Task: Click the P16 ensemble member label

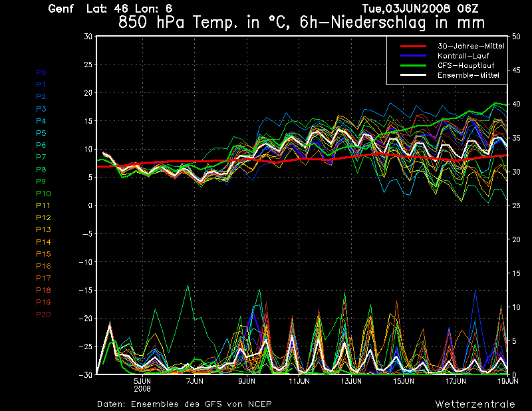Action: click(x=43, y=266)
